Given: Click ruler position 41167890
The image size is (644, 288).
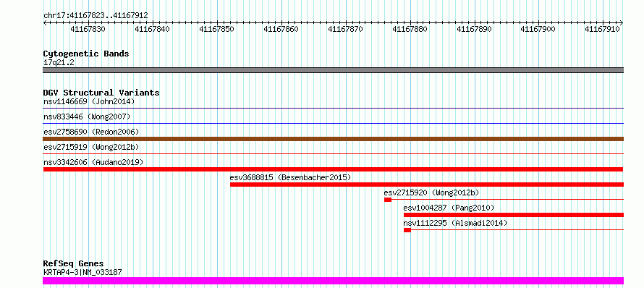Looking at the screenshot, I should (x=475, y=29).
